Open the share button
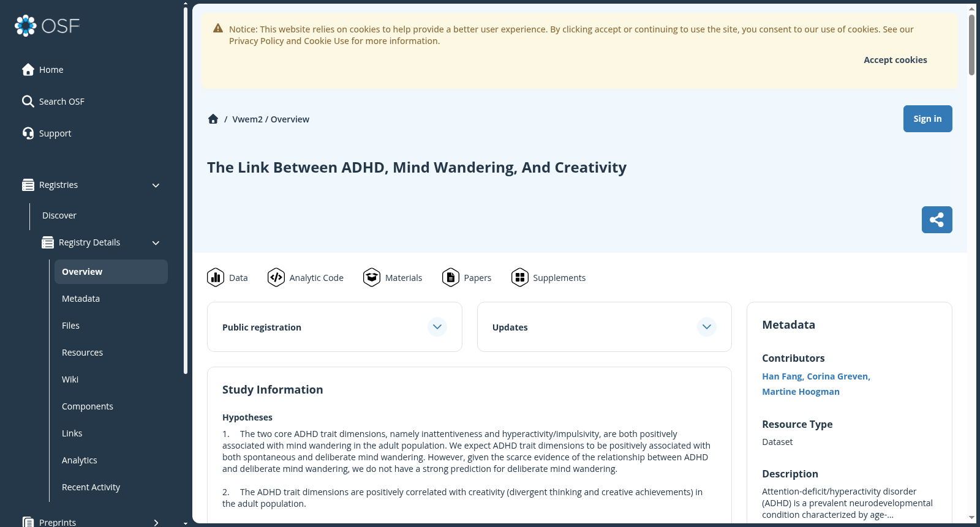The image size is (980, 527). click(937, 220)
